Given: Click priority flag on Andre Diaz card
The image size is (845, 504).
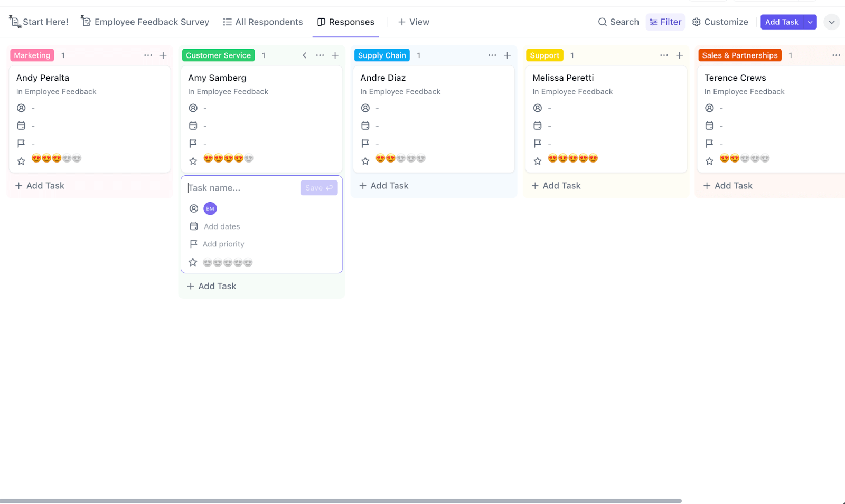Looking at the screenshot, I should (x=365, y=143).
